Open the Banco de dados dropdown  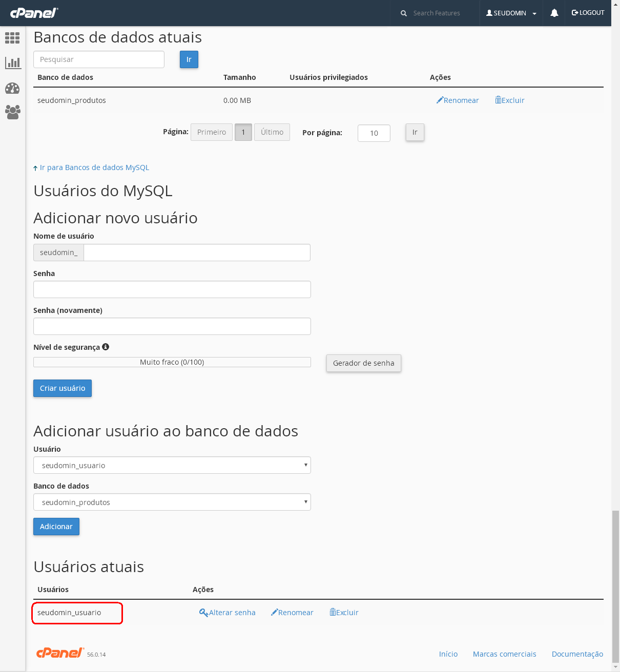(172, 502)
